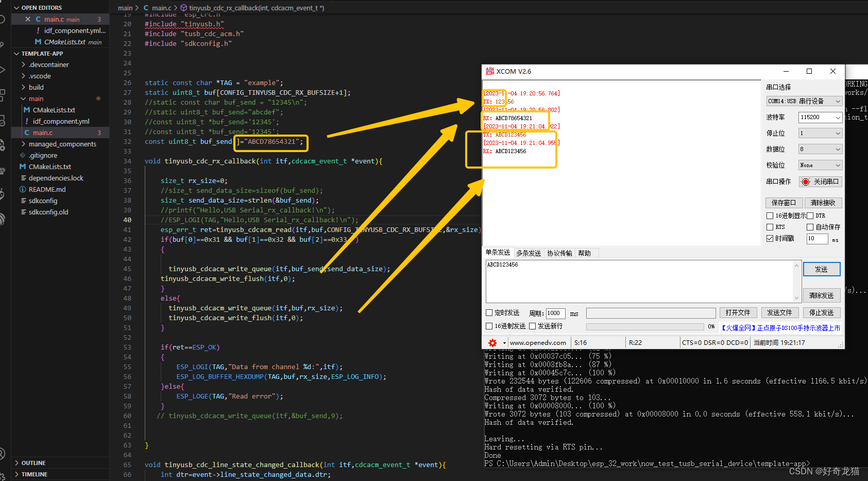Collapse the main folder

(23, 98)
